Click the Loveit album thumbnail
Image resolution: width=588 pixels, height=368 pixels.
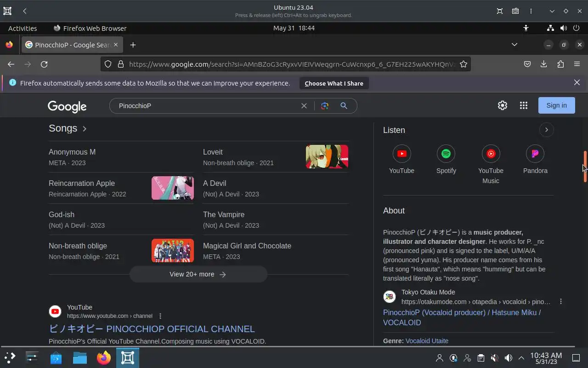point(327,156)
